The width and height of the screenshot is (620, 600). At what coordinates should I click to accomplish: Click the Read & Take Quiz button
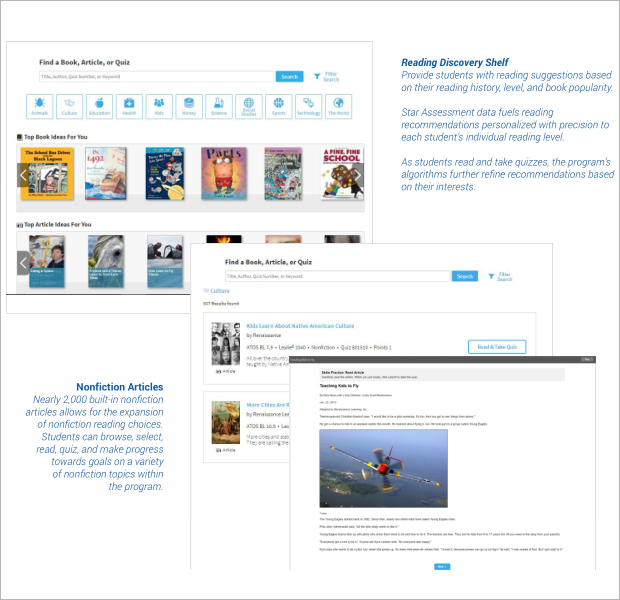pos(497,347)
